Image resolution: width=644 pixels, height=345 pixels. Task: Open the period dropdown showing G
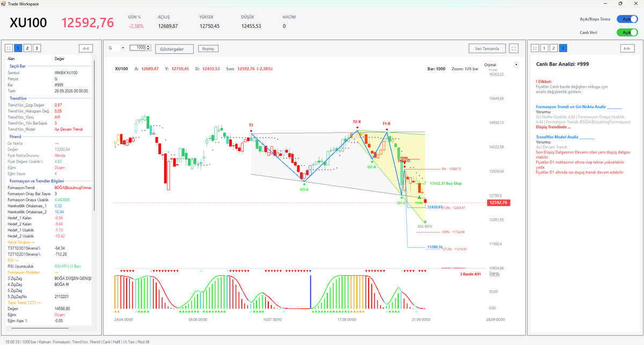point(116,48)
